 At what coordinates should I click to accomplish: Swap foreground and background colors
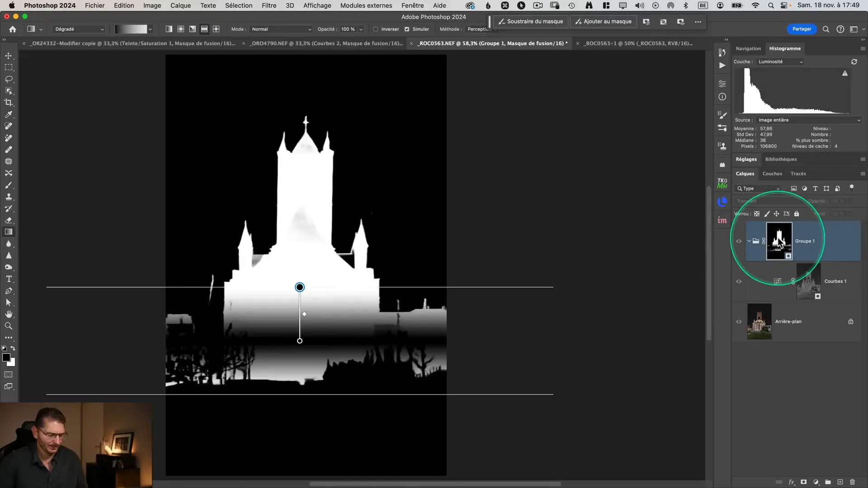13,348
